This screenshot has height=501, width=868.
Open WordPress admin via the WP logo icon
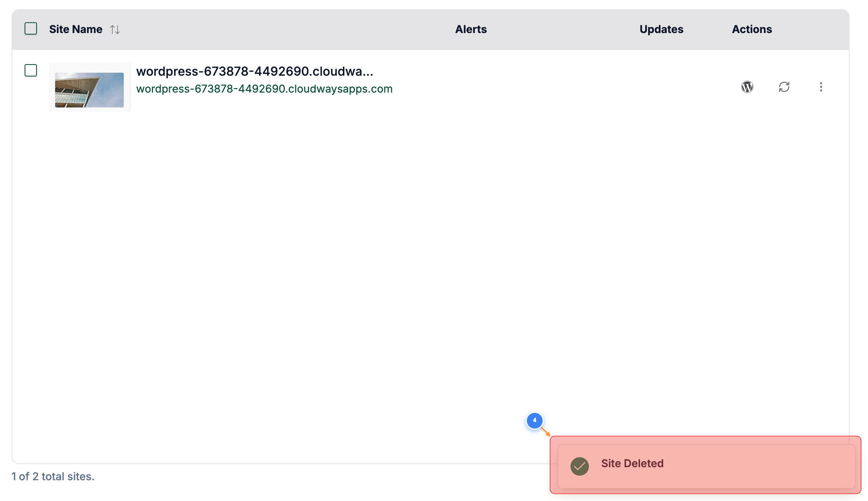[x=747, y=87]
